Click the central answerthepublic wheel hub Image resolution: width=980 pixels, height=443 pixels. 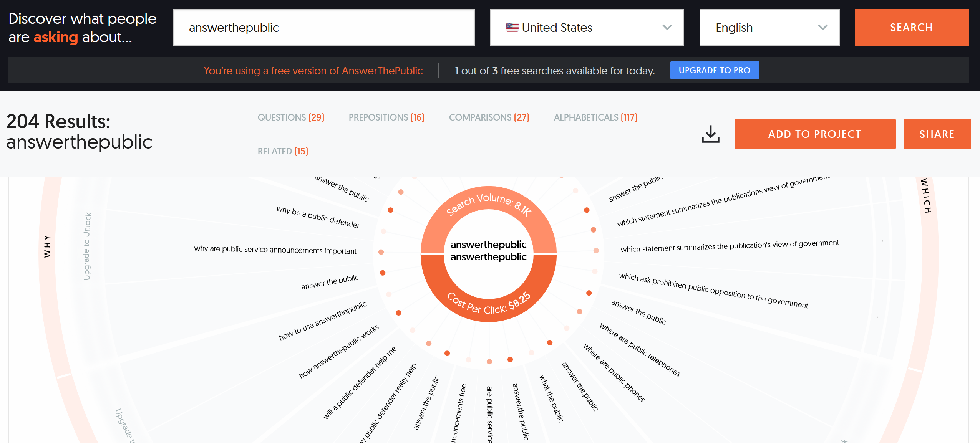pyautogui.click(x=489, y=250)
